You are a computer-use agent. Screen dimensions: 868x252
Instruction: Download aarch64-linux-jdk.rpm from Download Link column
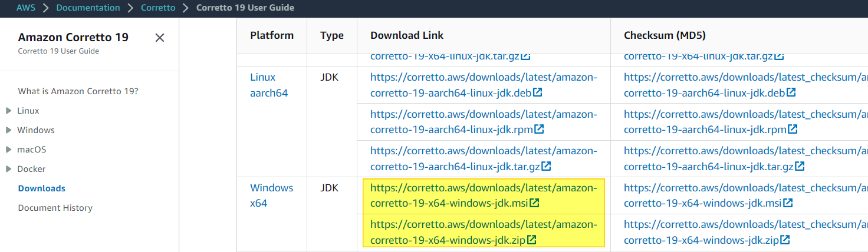click(x=484, y=121)
